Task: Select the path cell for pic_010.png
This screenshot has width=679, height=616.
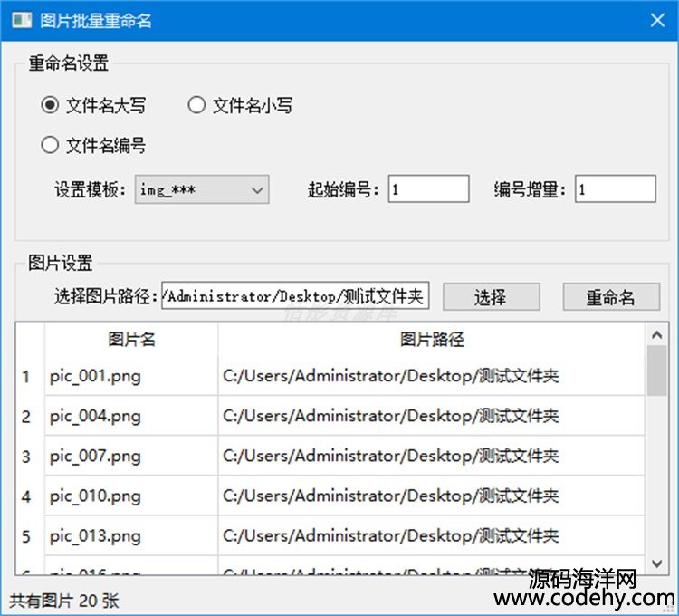Action: click(x=432, y=496)
